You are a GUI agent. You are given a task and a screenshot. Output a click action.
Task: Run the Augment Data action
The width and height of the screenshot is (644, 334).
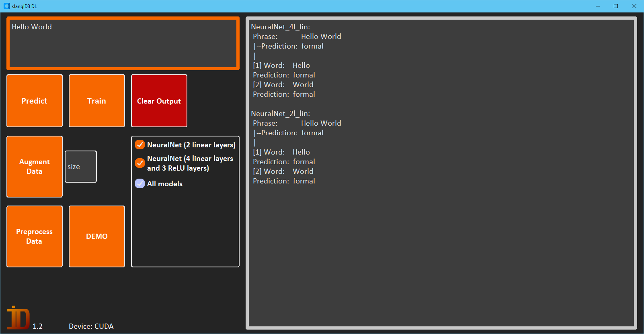(x=35, y=167)
